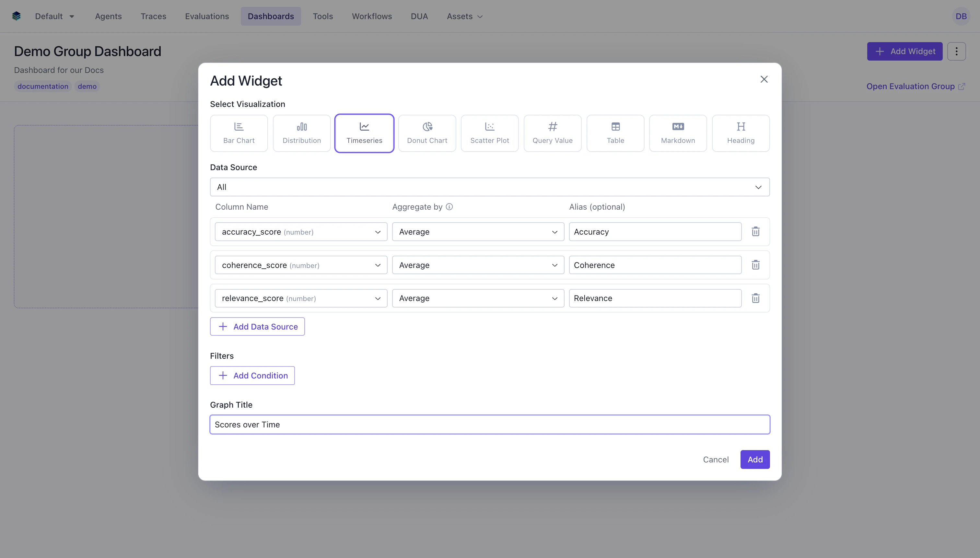The image size is (980, 558).
Task: Delete the accuracy_score data row
Action: coord(755,231)
